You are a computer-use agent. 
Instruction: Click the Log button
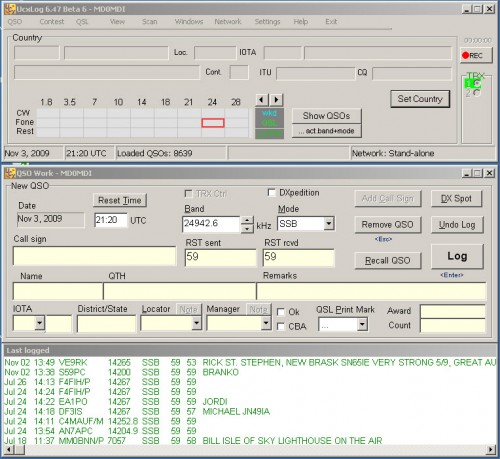457,256
